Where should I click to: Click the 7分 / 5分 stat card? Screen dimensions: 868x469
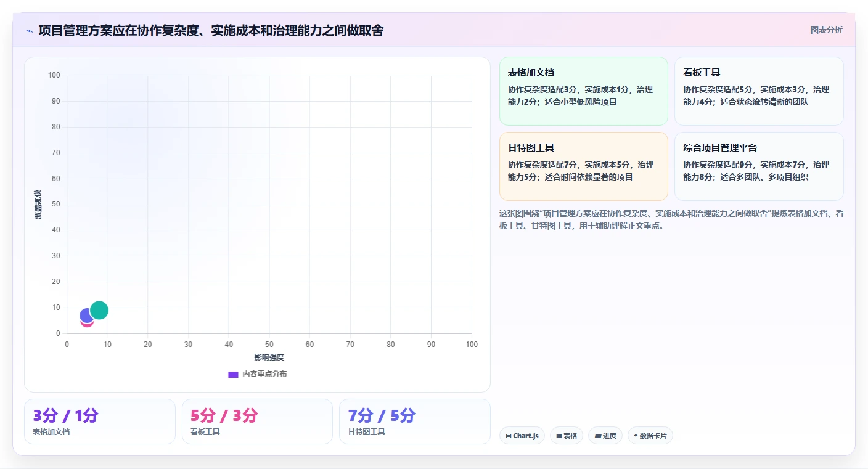415,422
